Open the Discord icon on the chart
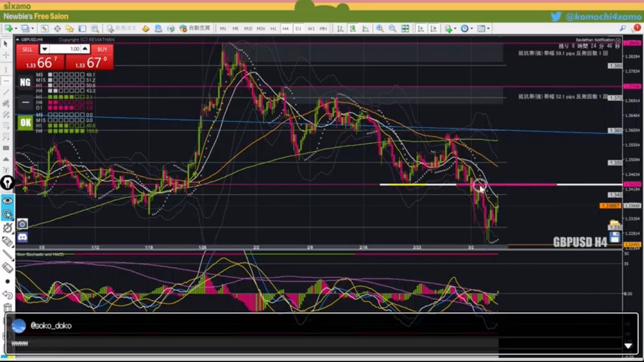644x362 pixels. point(22,237)
